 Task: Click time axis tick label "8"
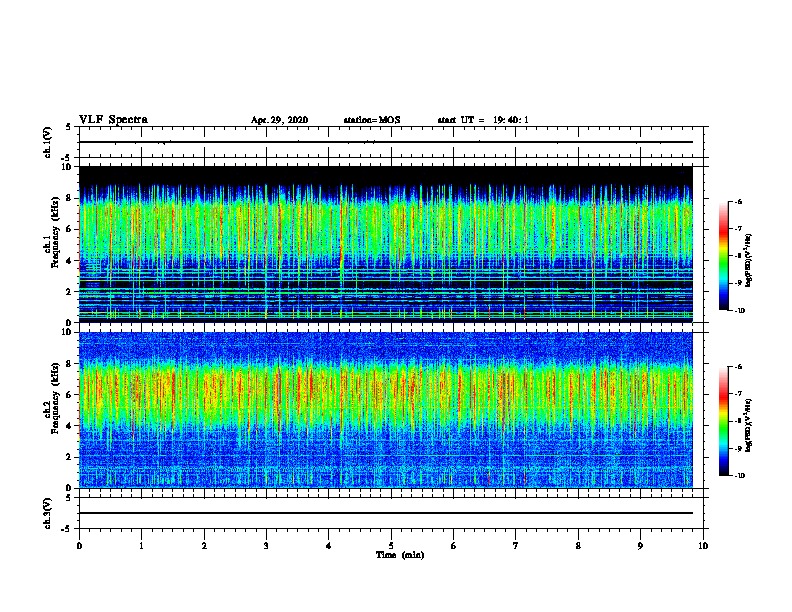pyautogui.click(x=578, y=546)
